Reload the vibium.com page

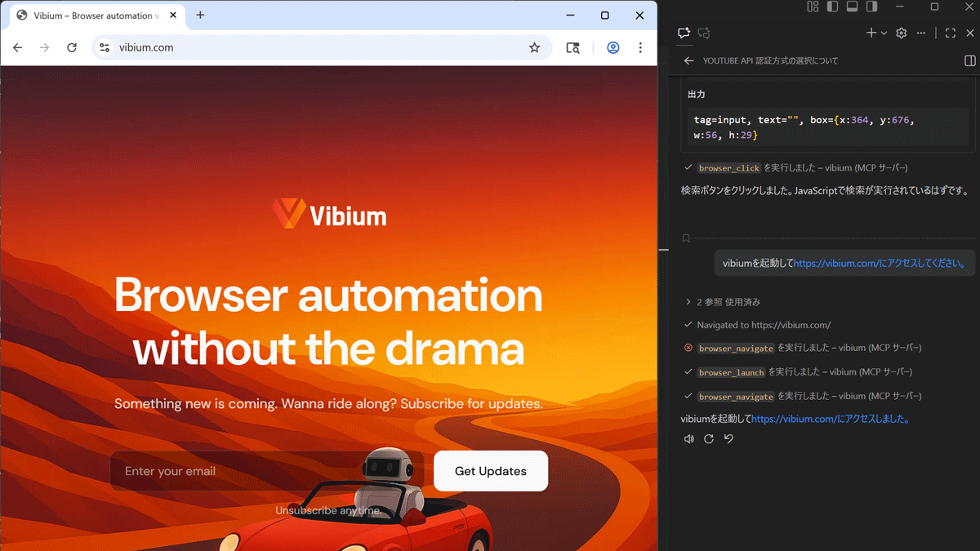[x=72, y=47]
